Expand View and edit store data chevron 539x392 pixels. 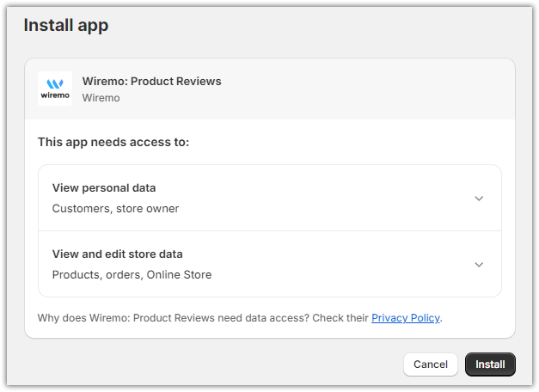[x=479, y=265]
